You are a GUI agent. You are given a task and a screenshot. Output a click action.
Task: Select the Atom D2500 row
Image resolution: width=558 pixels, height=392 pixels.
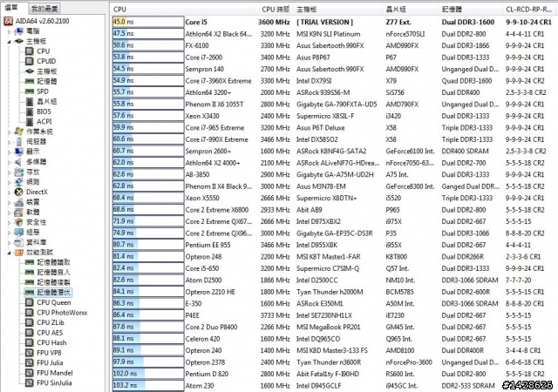pyautogui.click(x=335, y=280)
